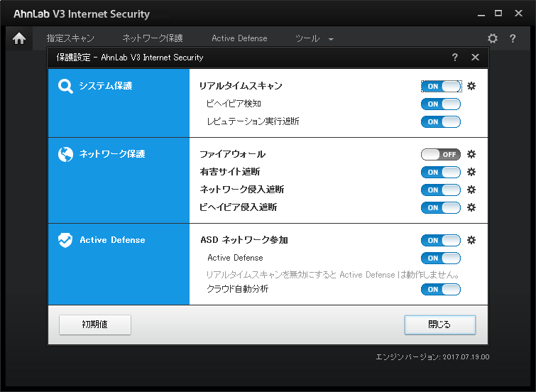
Task: Click the クラウド自動分析 label
Action: (x=238, y=289)
